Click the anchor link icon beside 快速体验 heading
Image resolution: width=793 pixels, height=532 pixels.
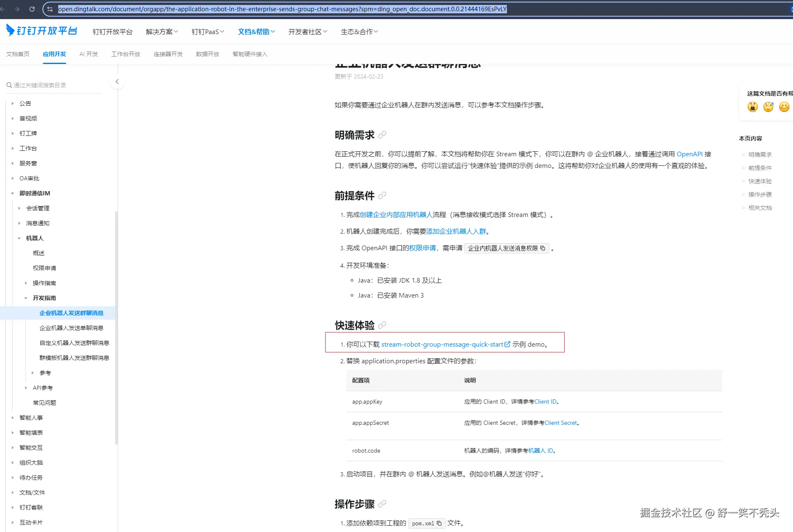(x=383, y=325)
